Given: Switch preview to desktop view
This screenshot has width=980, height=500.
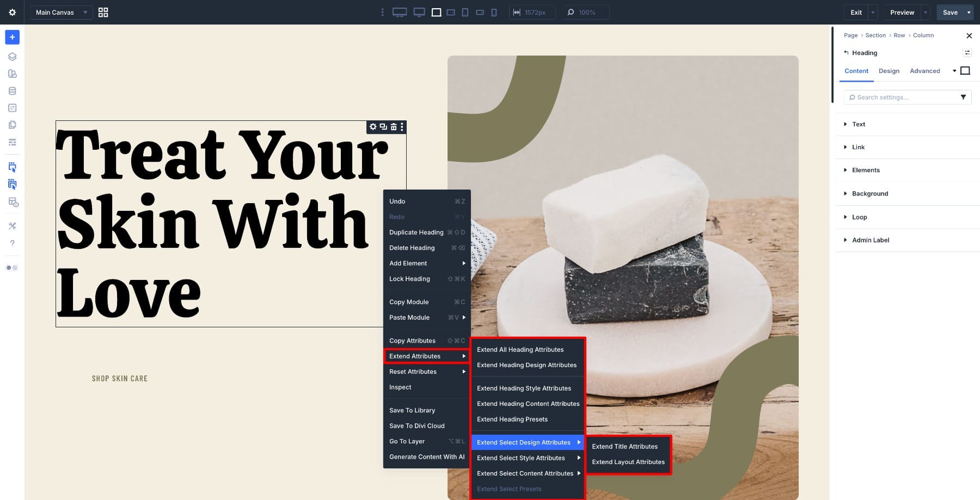Looking at the screenshot, I should [399, 12].
